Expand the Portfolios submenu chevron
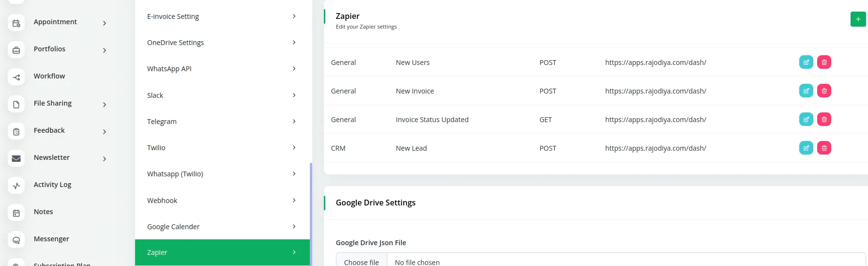Screen dimensions: 868x266 tap(105, 50)
